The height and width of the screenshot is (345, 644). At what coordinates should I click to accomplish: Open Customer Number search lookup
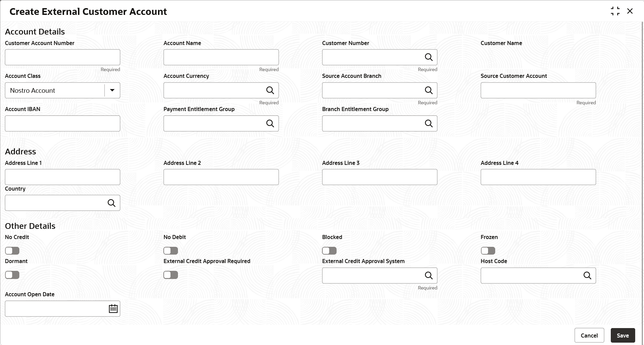428,57
